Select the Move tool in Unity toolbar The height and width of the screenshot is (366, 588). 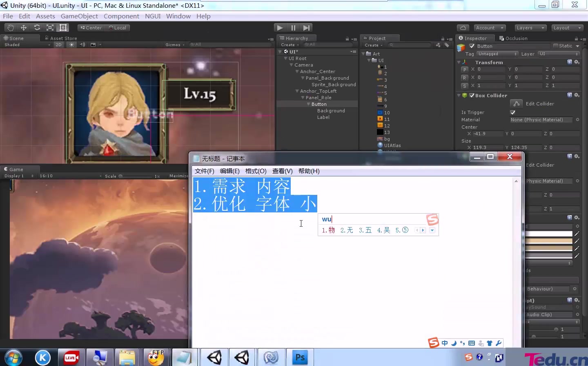point(23,27)
